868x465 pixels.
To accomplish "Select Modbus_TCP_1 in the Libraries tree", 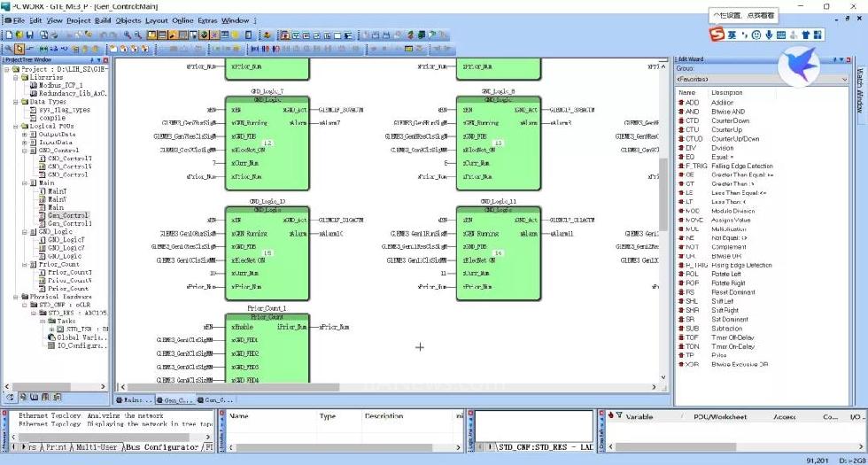I will tap(62, 85).
